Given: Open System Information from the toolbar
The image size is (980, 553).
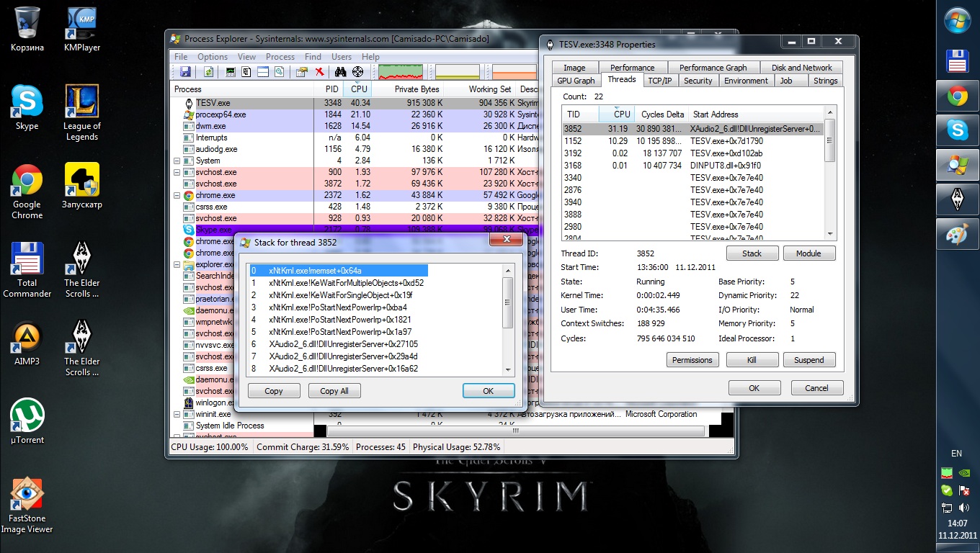Looking at the screenshot, I should tap(231, 71).
